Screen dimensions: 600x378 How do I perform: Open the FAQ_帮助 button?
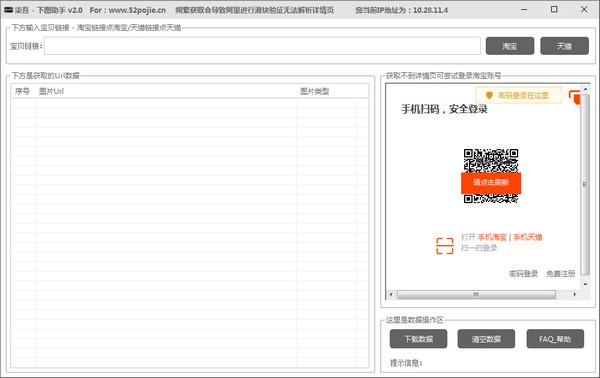point(555,339)
